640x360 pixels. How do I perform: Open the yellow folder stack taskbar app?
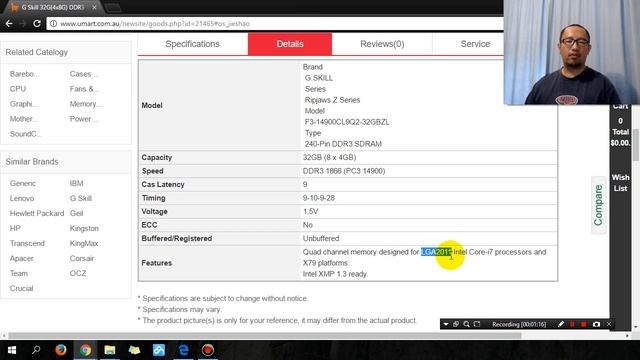point(134,350)
